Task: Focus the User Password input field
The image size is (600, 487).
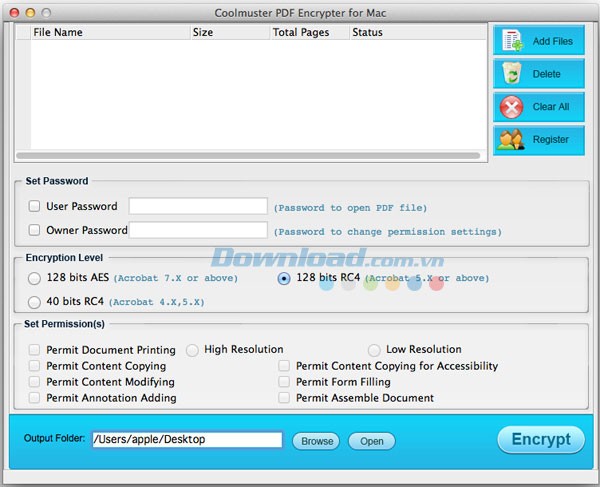Action: [198, 206]
